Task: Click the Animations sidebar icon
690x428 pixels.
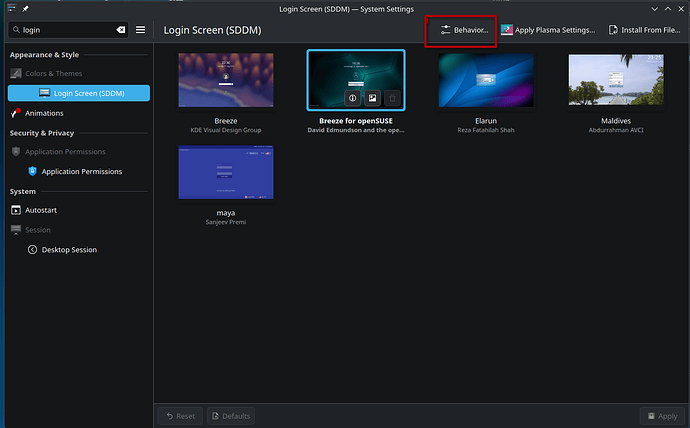Action: [16, 113]
